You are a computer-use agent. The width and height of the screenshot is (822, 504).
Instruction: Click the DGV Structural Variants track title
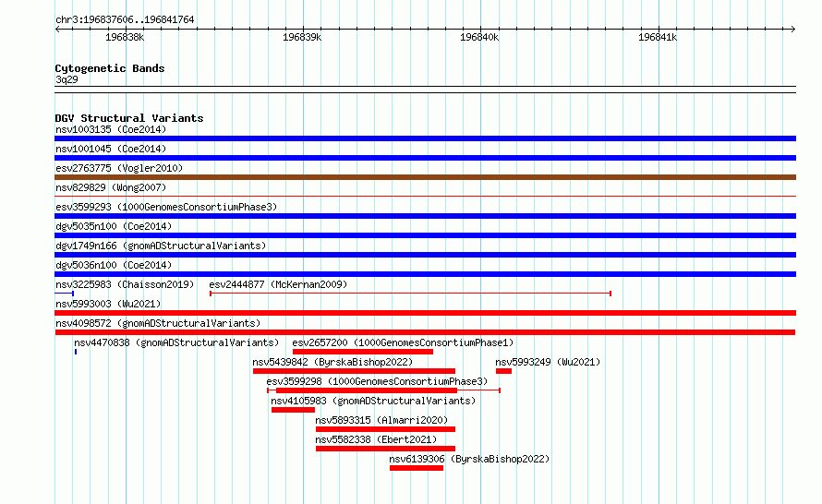tap(129, 118)
